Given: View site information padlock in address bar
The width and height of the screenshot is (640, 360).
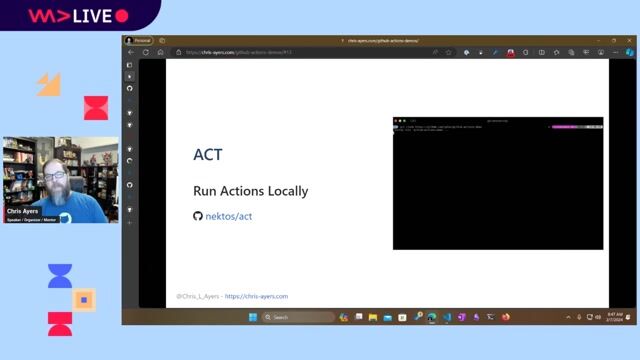Looking at the screenshot, I should pos(178,52).
